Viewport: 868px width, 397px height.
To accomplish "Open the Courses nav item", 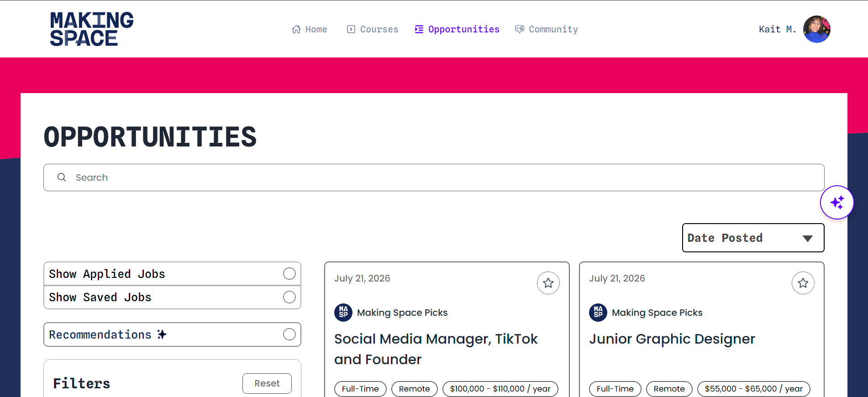I will [x=373, y=29].
